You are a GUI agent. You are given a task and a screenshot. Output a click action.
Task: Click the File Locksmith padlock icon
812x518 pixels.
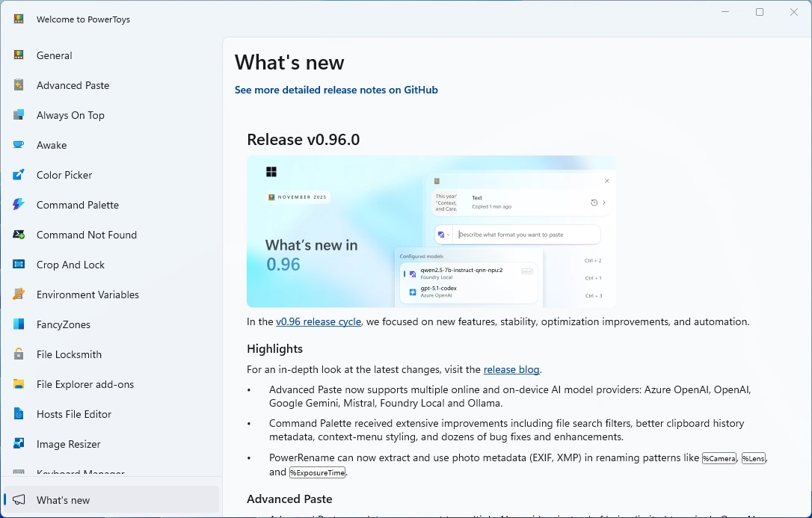(x=19, y=354)
